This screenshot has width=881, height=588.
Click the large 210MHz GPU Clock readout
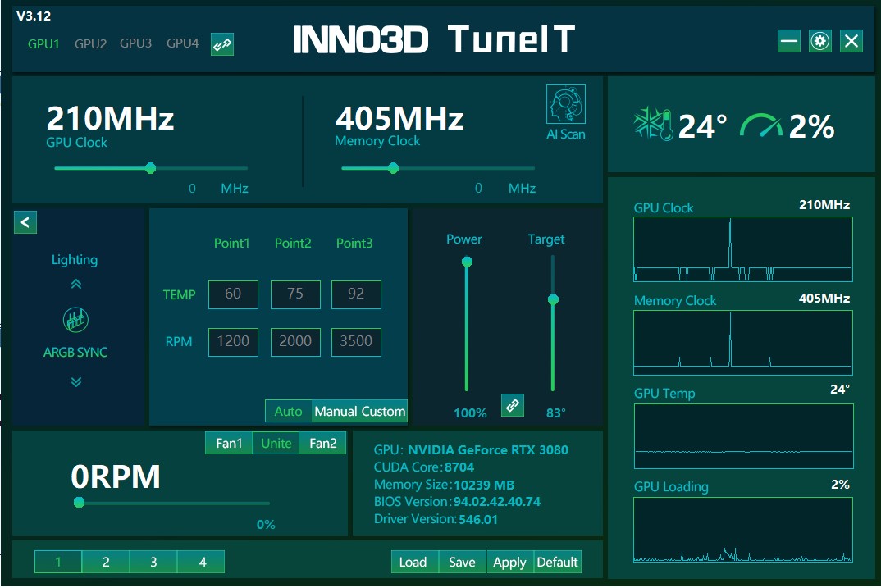[x=110, y=118]
